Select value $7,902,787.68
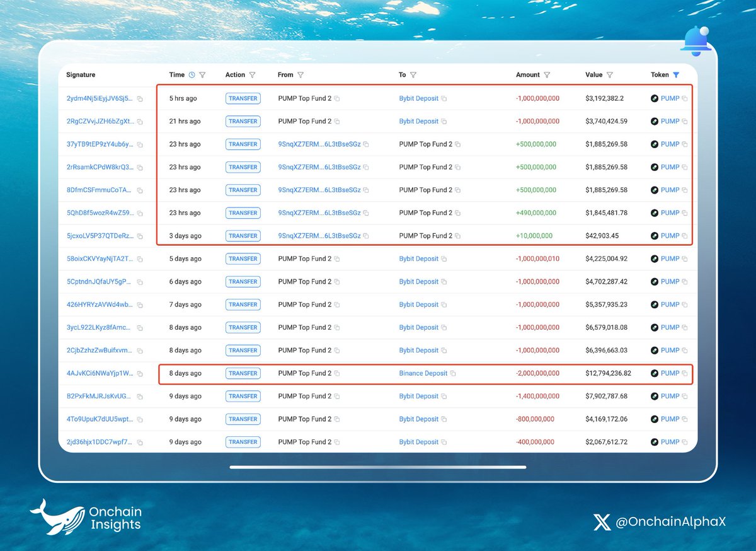756x551 pixels. [x=607, y=396]
